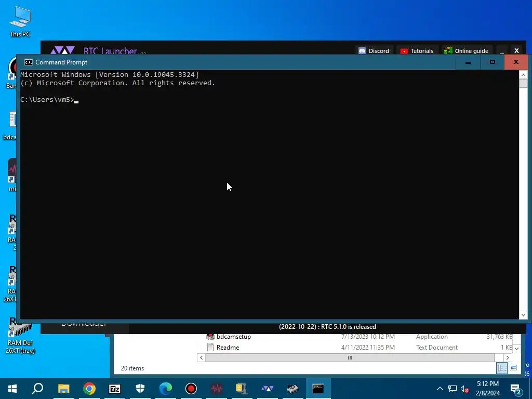Click Command Prompt scrollbar down arrow
The image size is (532, 399).
523,315
